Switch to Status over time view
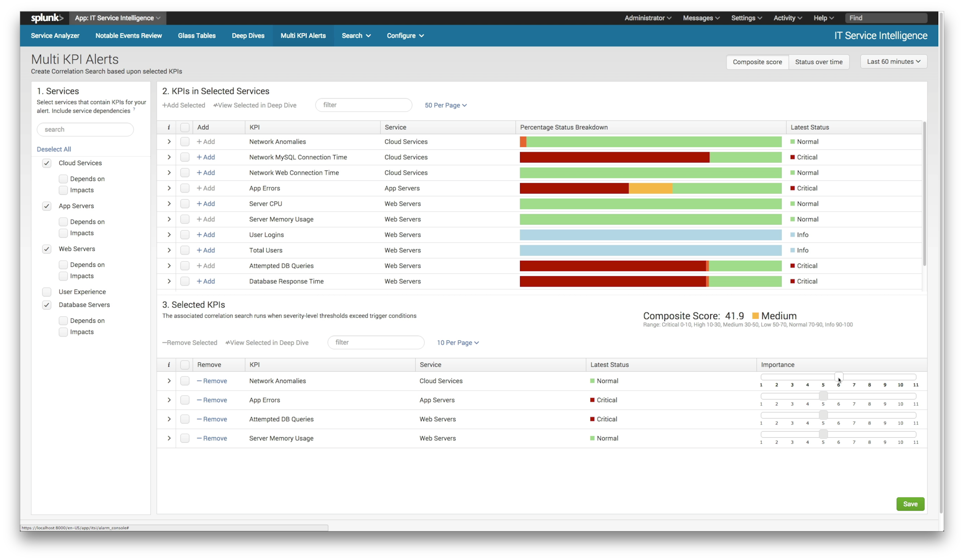The height and width of the screenshot is (560, 964). coord(819,62)
